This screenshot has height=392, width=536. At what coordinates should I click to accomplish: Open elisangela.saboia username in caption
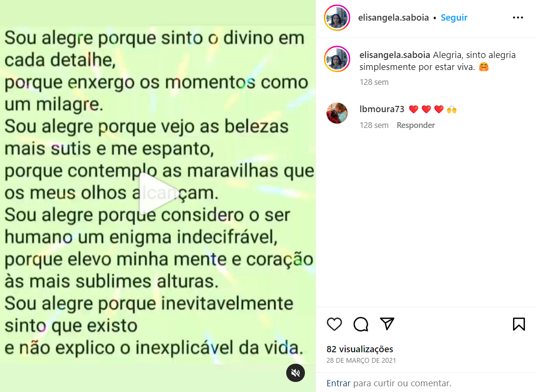(395, 55)
